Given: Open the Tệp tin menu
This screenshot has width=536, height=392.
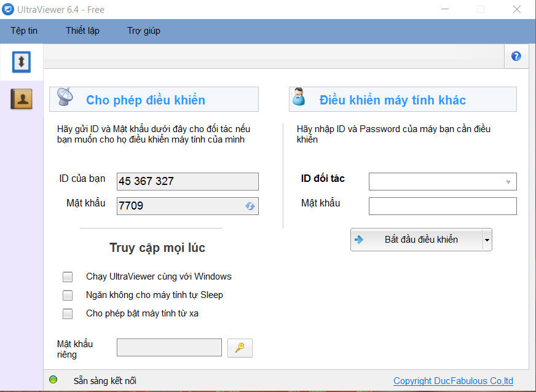Looking at the screenshot, I should (x=24, y=31).
